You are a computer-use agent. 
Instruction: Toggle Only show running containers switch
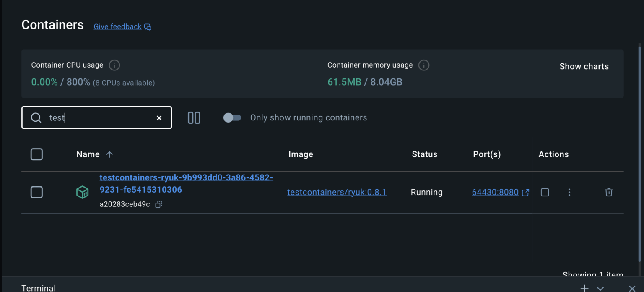(232, 118)
